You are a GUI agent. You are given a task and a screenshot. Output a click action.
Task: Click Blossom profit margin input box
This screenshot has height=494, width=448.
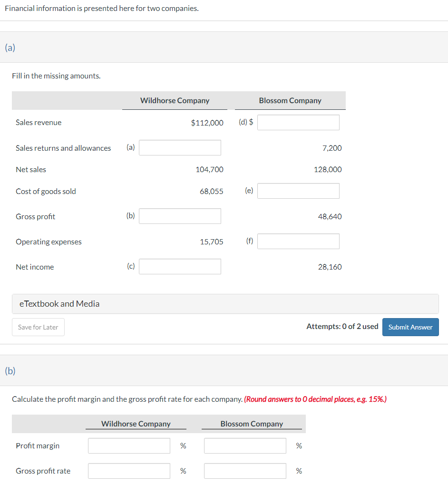245,446
